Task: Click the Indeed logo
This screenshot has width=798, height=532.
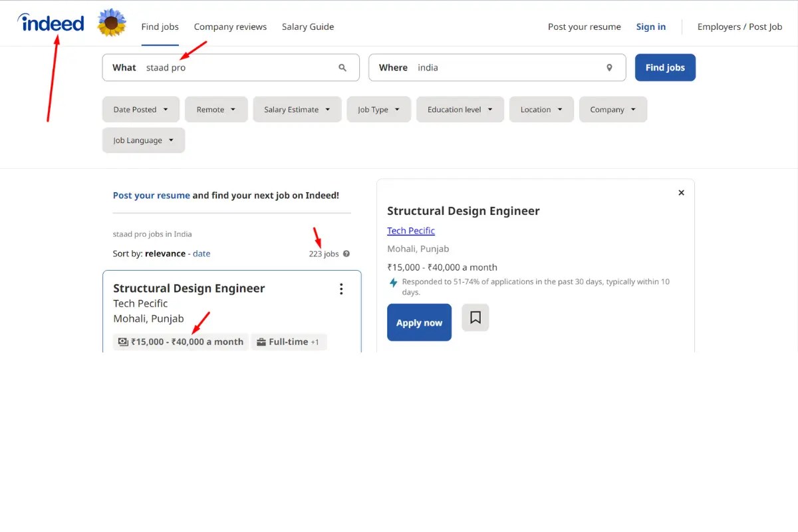Action: coord(51,23)
